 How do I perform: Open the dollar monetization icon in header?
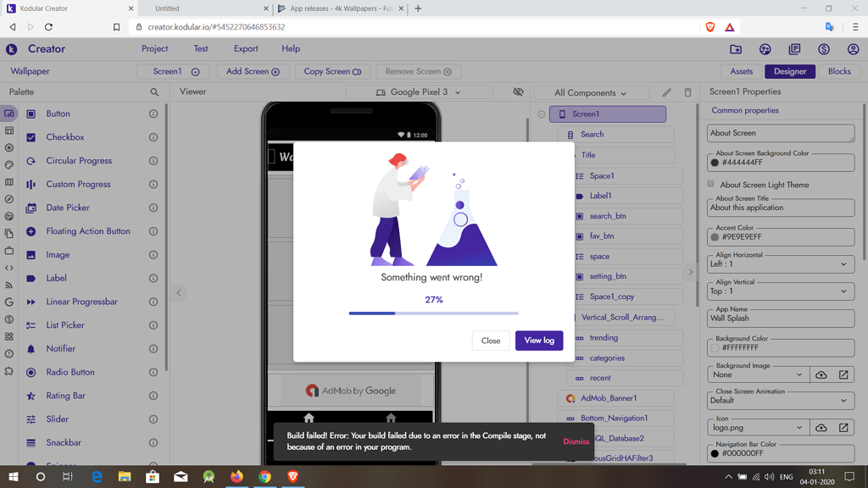tap(824, 49)
